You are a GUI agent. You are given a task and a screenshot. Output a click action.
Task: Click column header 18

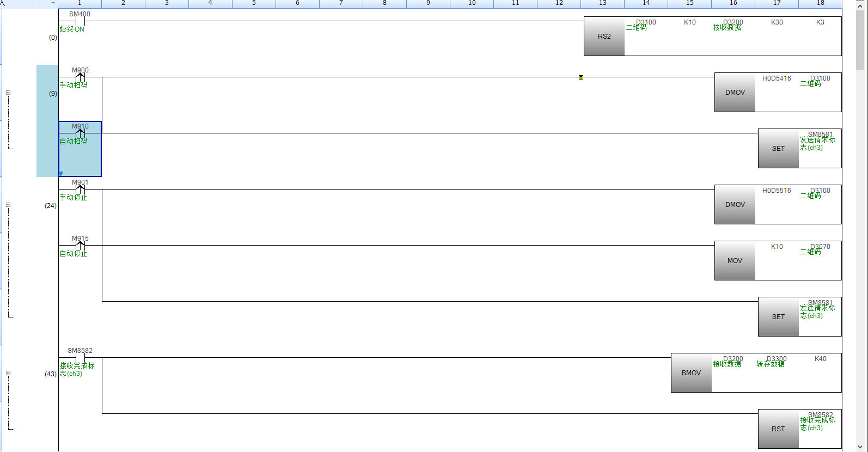pos(820,3)
